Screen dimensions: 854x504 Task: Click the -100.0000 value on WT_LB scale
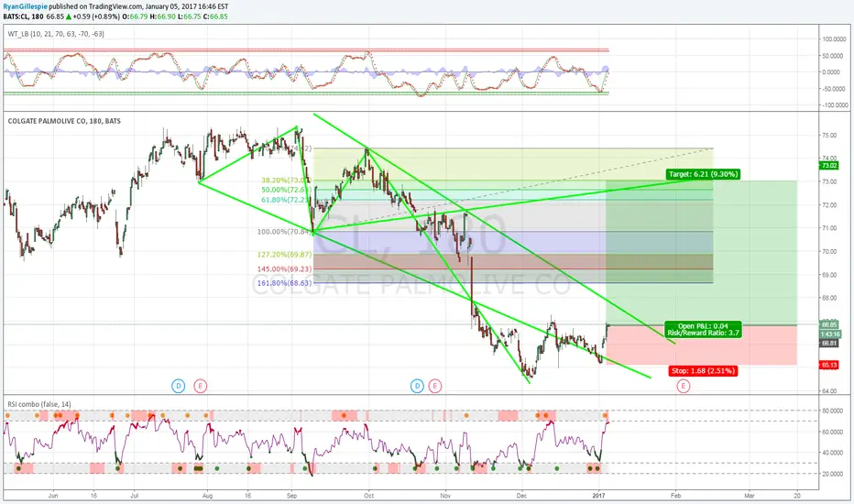[x=833, y=105]
